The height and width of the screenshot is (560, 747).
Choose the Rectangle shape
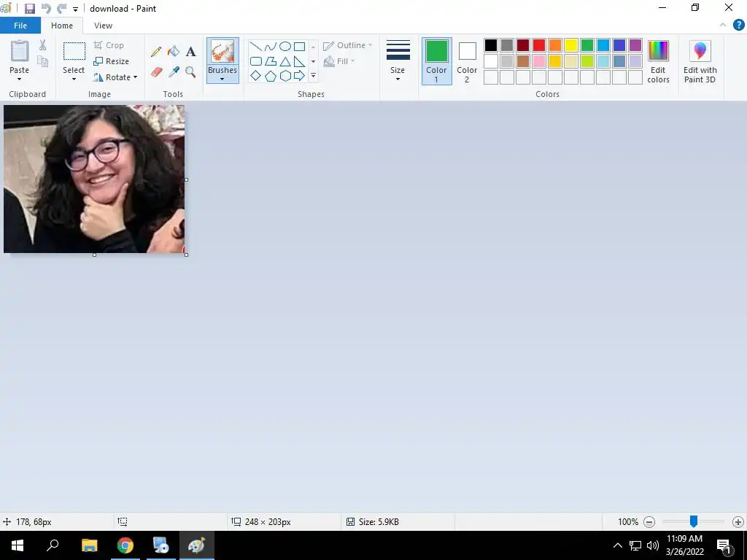(299, 47)
